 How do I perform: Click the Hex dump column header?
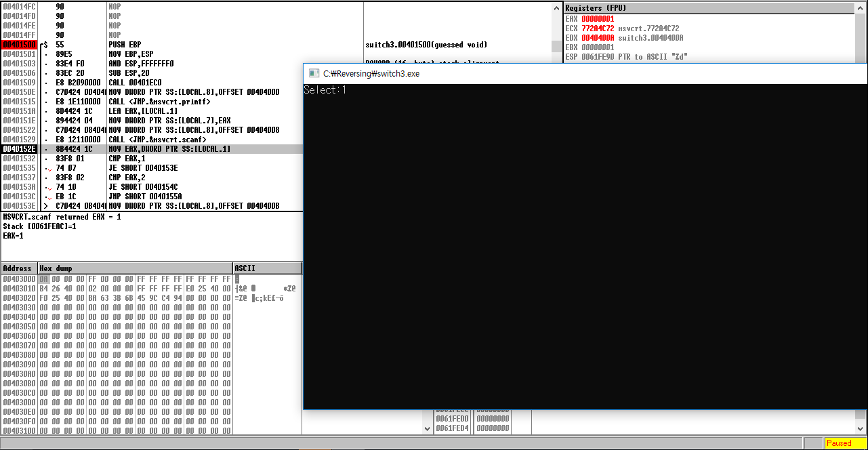coord(135,268)
